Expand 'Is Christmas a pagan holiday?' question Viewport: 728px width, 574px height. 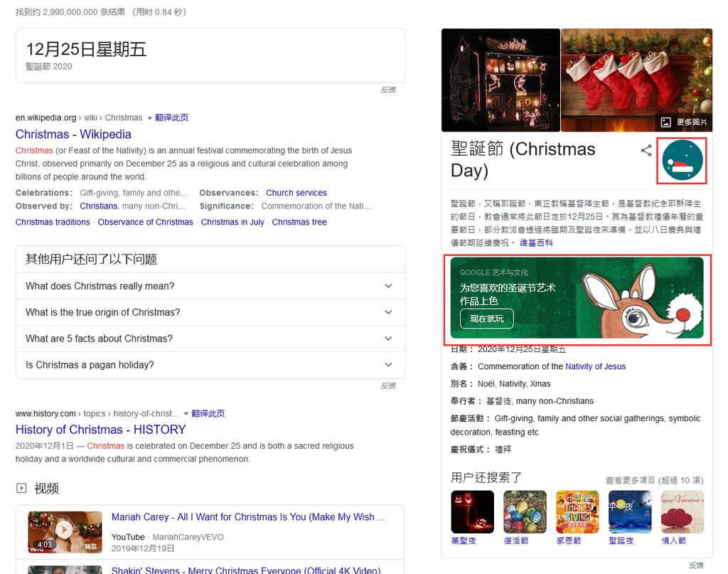tap(210, 365)
